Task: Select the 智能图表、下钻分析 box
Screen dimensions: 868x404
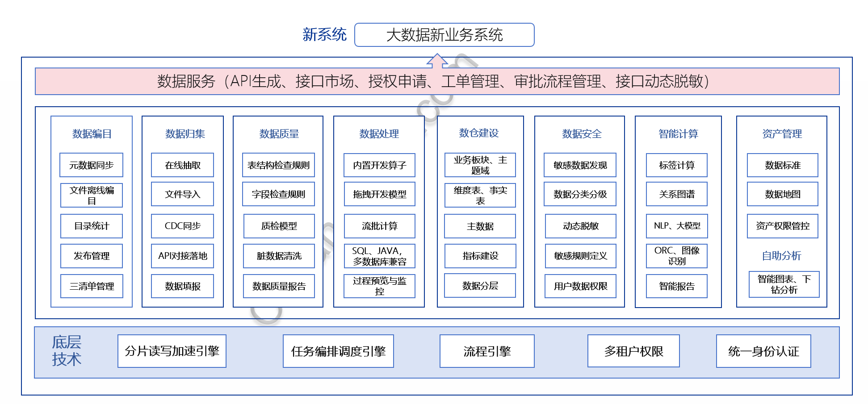Action: tap(784, 284)
